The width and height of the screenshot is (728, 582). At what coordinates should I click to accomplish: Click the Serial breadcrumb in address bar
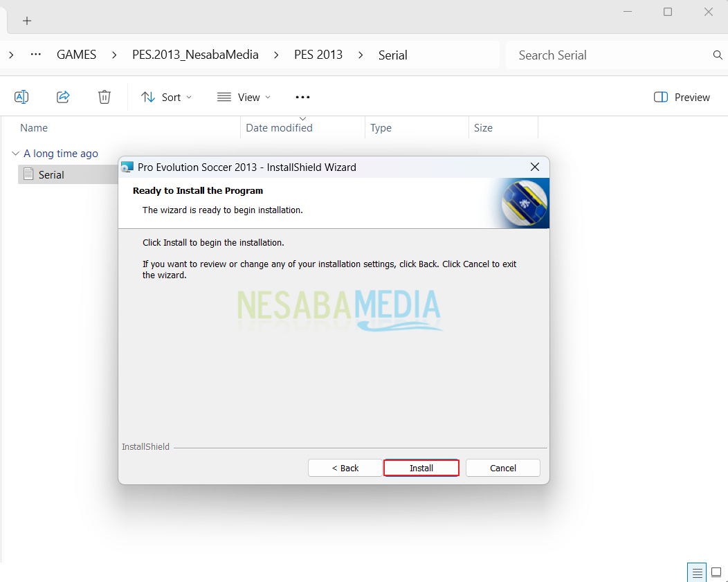click(393, 55)
